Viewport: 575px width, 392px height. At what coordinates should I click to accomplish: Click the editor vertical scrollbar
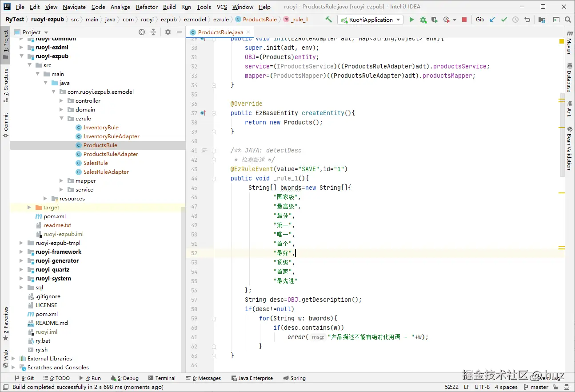(x=562, y=133)
